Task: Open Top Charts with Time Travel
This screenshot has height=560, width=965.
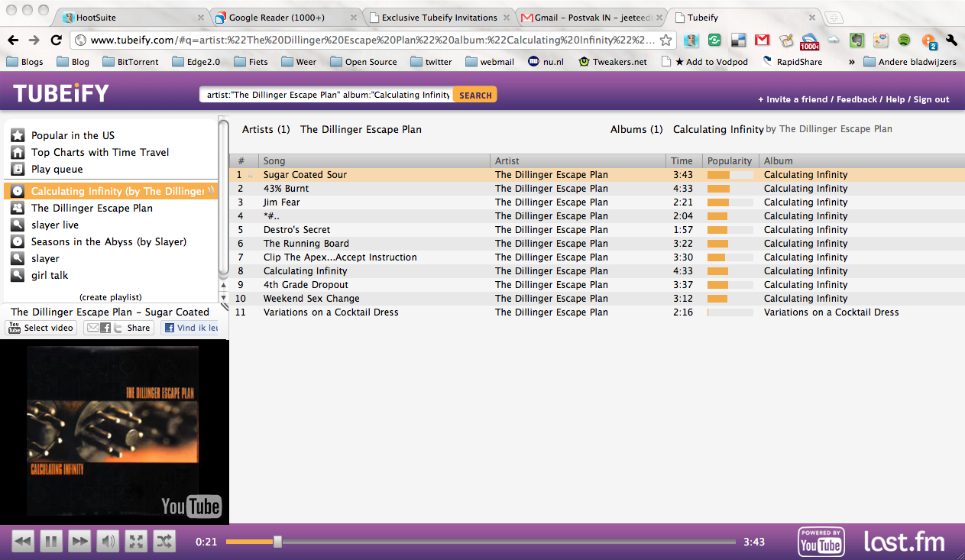Action: (x=100, y=152)
